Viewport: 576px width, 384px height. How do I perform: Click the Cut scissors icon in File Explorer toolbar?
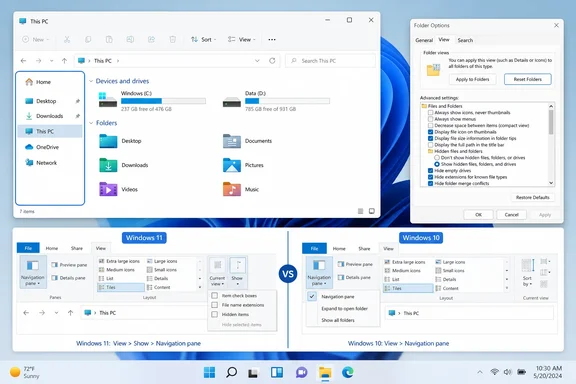(67, 39)
